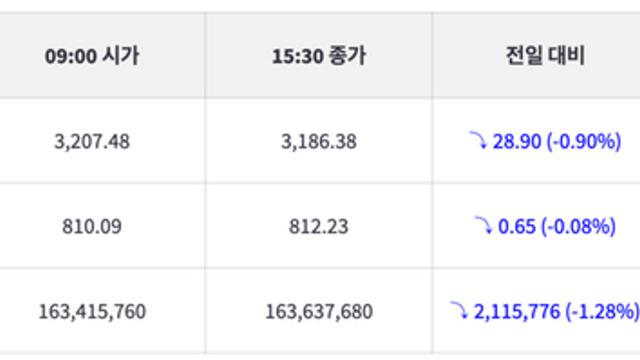Select the 전일 대비 column header
Screen dimensions: 640x360
(546, 56)
